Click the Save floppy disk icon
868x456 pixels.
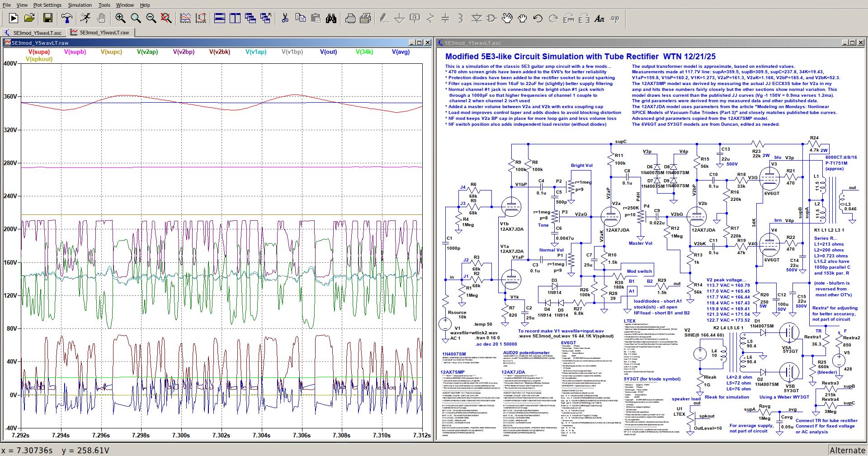(48, 18)
